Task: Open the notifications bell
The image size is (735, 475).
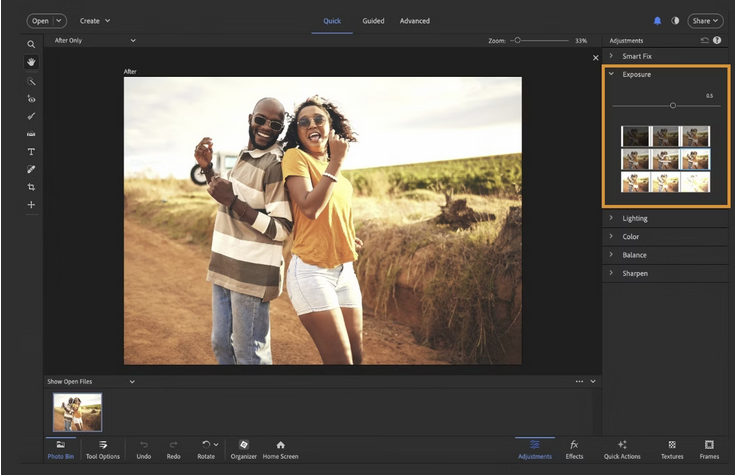Action: [657, 20]
